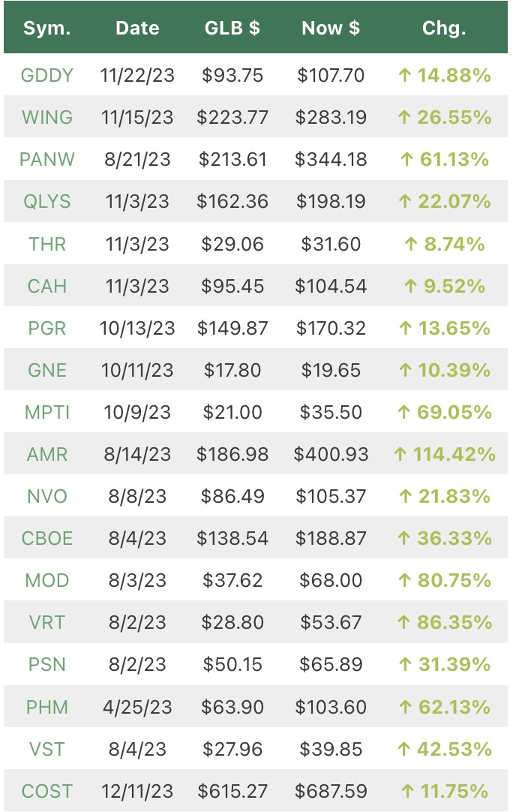Select the WING date cell 11/15/23
The height and width of the screenshot is (812, 513).
[x=137, y=118]
